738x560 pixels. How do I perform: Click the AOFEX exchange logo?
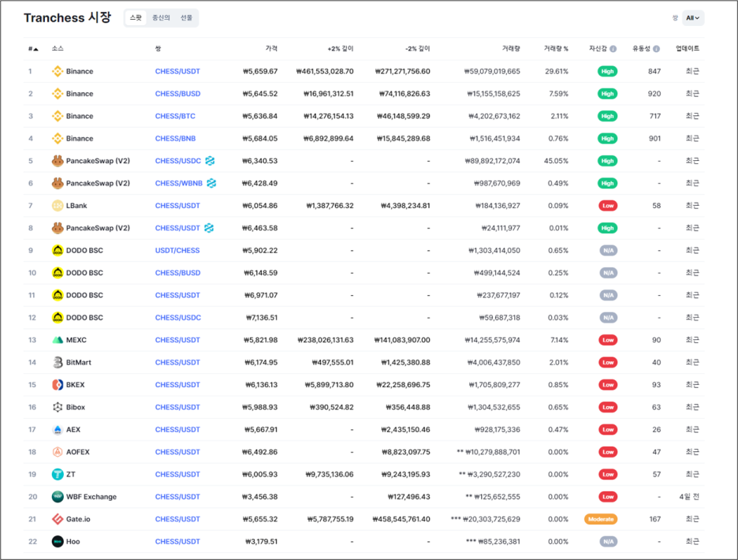point(58,452)
